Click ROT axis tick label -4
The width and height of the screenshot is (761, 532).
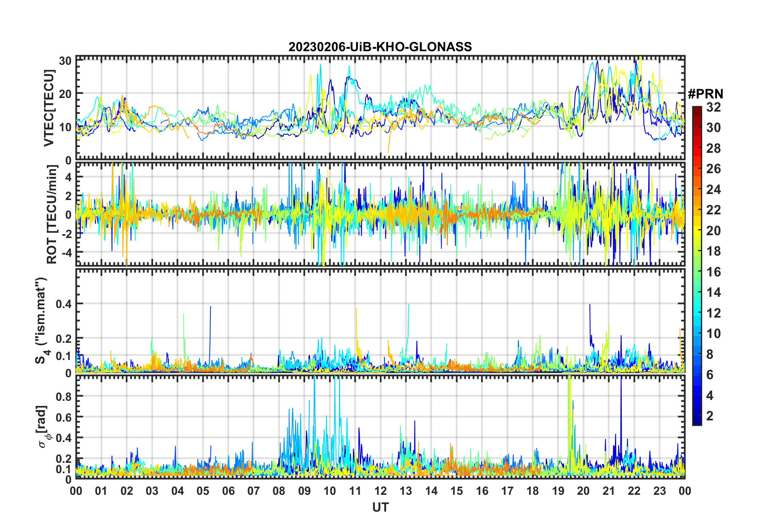[66, 252]
